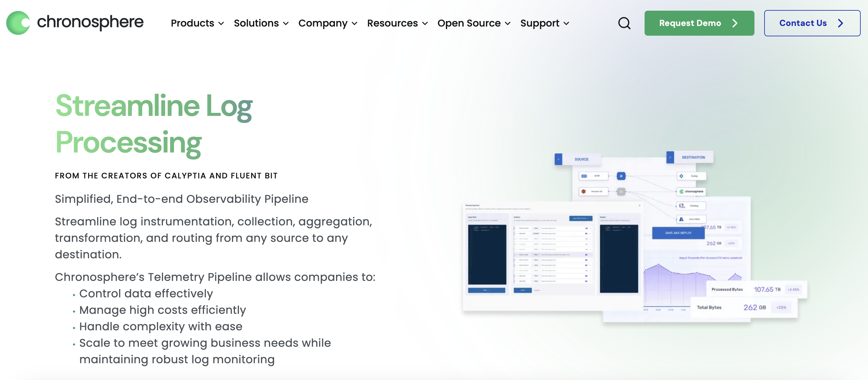Click the blue plus beside SOURCE
This screenshot has width=868, height=380.
click(558, 159)
